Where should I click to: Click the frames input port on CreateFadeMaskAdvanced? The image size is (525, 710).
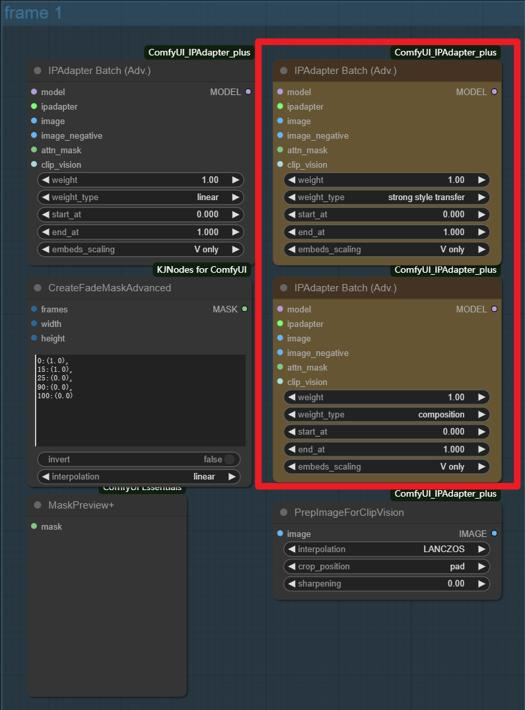click(x=34, y=309)
